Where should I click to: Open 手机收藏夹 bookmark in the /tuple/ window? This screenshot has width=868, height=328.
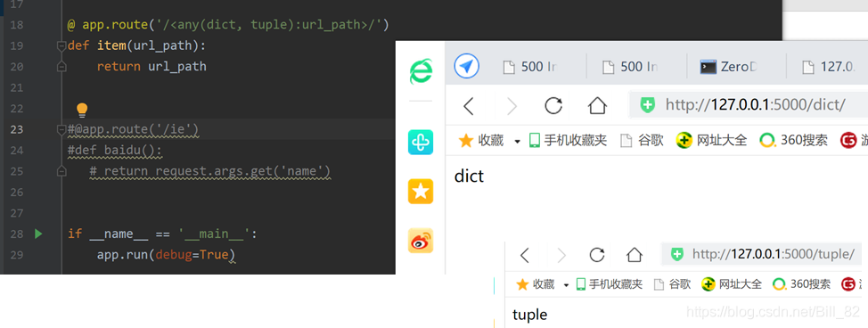coord(609,285)
